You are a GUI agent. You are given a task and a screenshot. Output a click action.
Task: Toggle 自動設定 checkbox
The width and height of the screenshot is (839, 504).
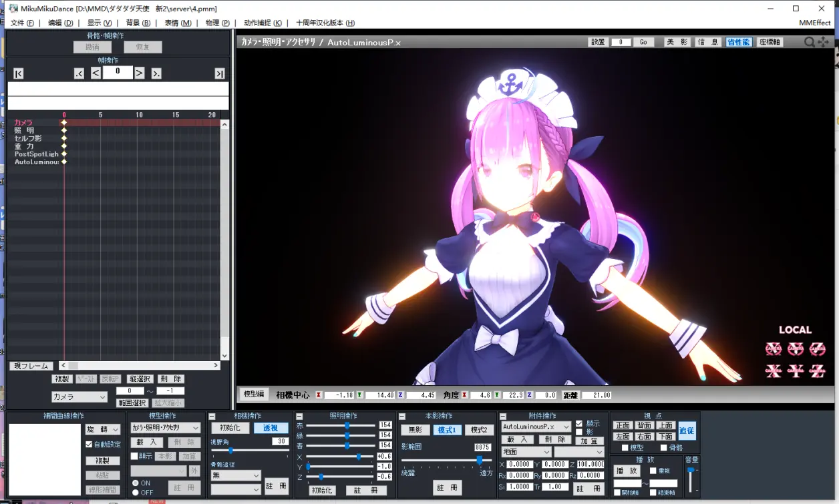point(89,445)
